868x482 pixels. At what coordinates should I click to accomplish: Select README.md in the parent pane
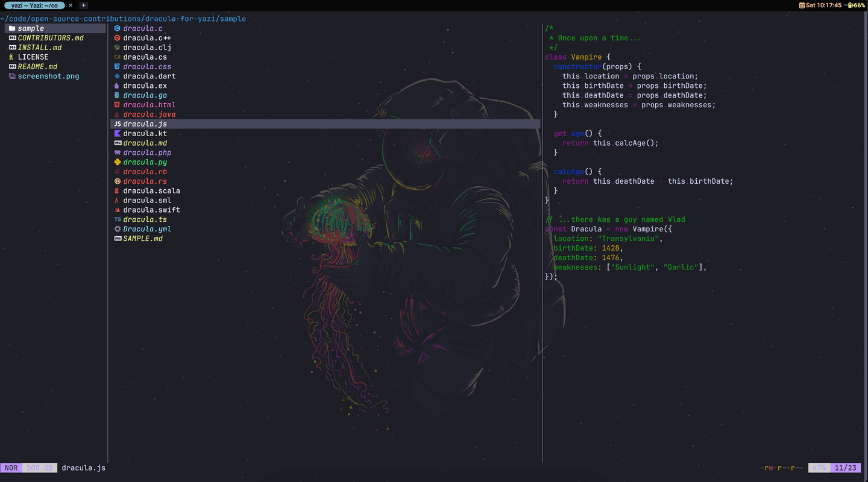pos(37,67)
